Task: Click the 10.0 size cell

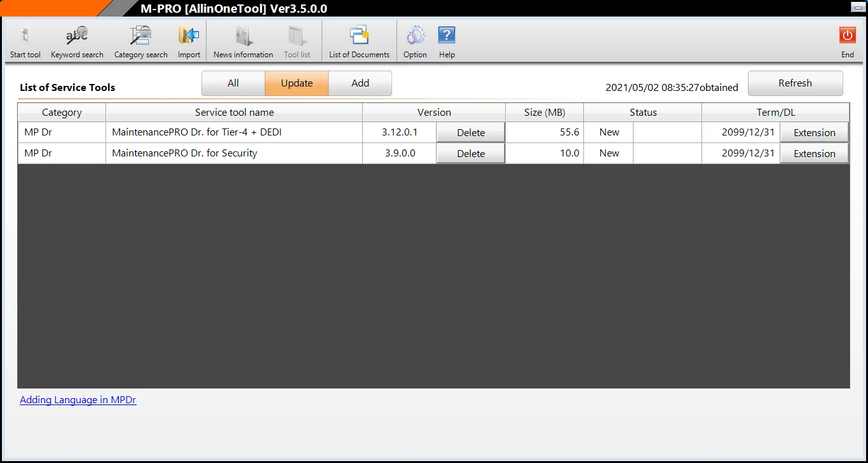Action: pos(545,153)
